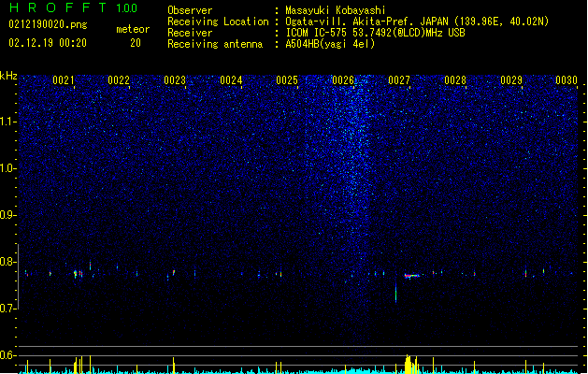The height and width of the screenshot is (374, 588).
Task: Click the 'Observer' field label
Action: click(190, 10)
